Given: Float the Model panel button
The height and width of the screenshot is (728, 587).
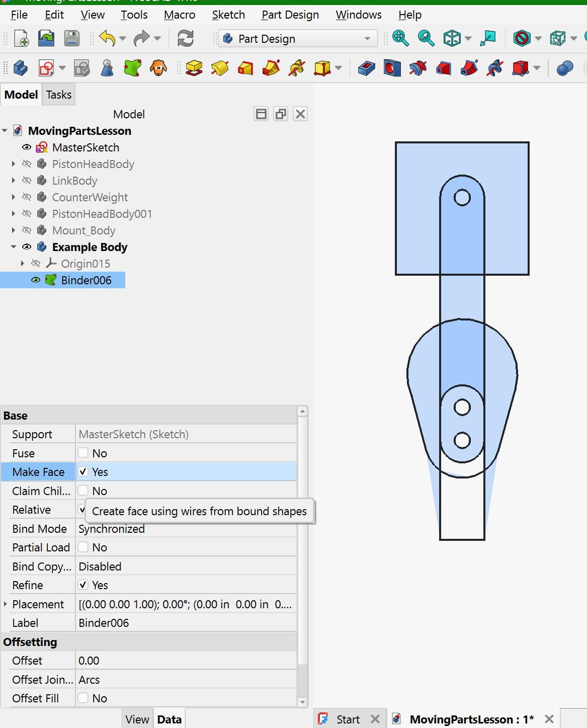Looking at the screenshot, I should [x=281, y=114].
